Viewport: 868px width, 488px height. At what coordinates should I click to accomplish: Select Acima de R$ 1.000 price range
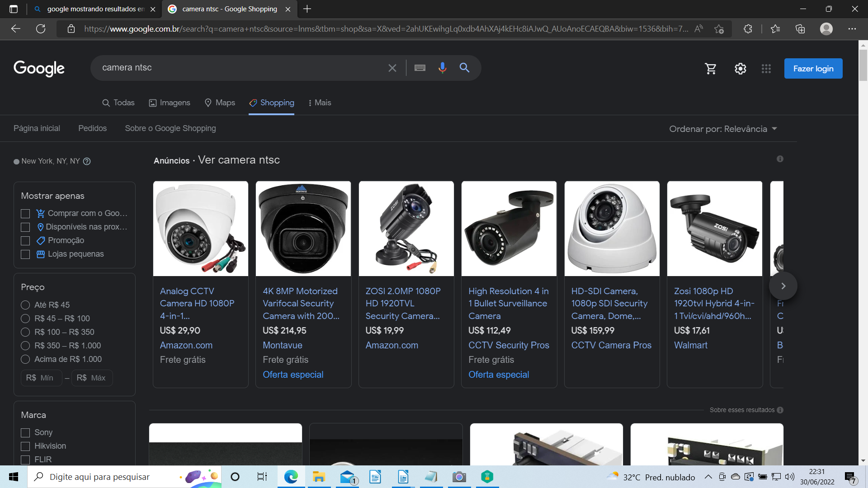point(25,359)
